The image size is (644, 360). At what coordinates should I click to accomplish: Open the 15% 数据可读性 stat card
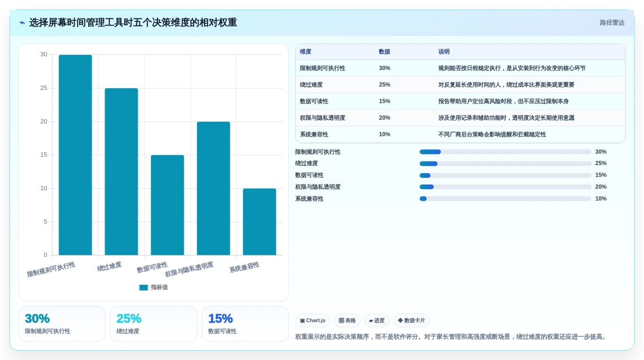tap(245, 324)
